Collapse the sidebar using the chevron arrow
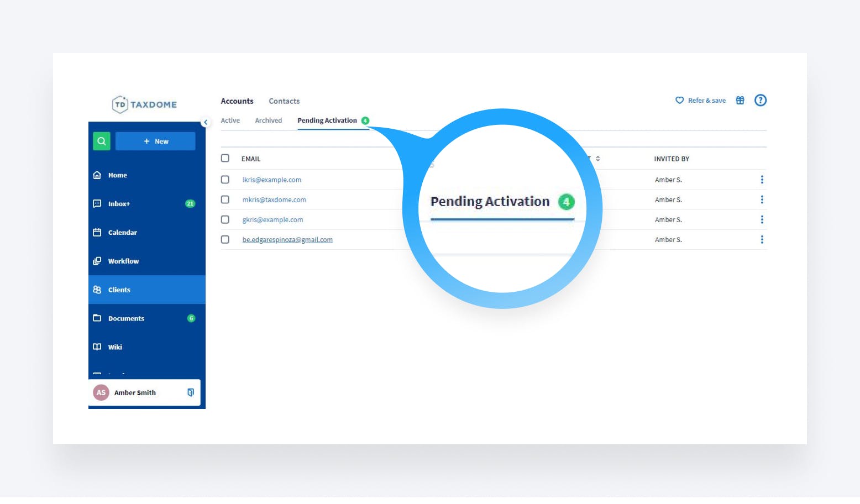The image size is (860, 504). [x=206, y=122]
